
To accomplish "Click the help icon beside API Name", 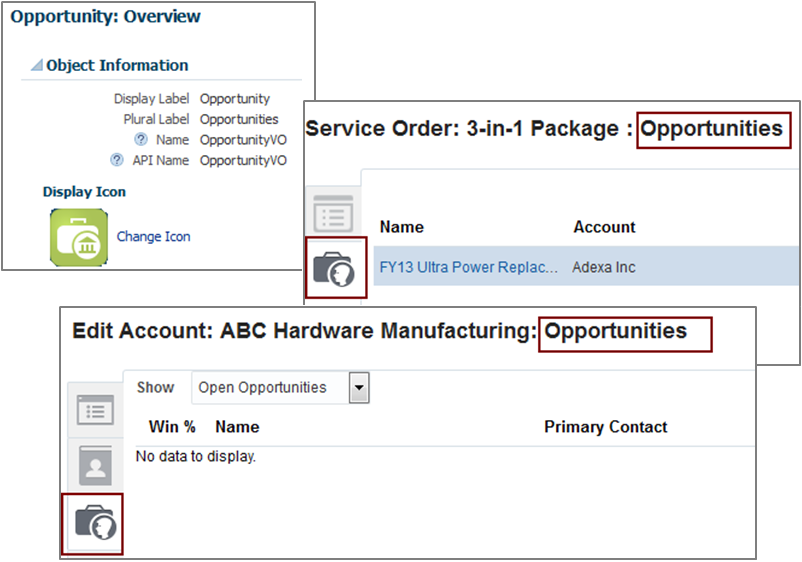I will [x=117, y=160].
